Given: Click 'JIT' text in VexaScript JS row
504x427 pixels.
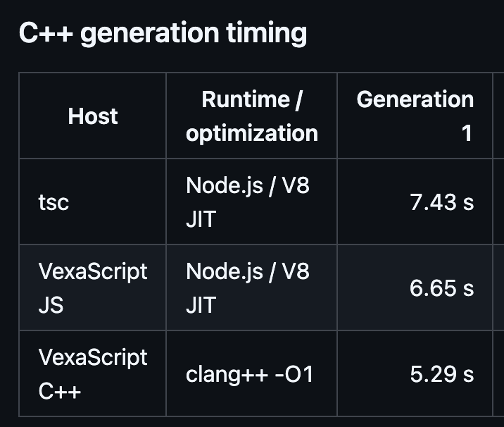Looking at the screenshot, I should coord(201,305).
